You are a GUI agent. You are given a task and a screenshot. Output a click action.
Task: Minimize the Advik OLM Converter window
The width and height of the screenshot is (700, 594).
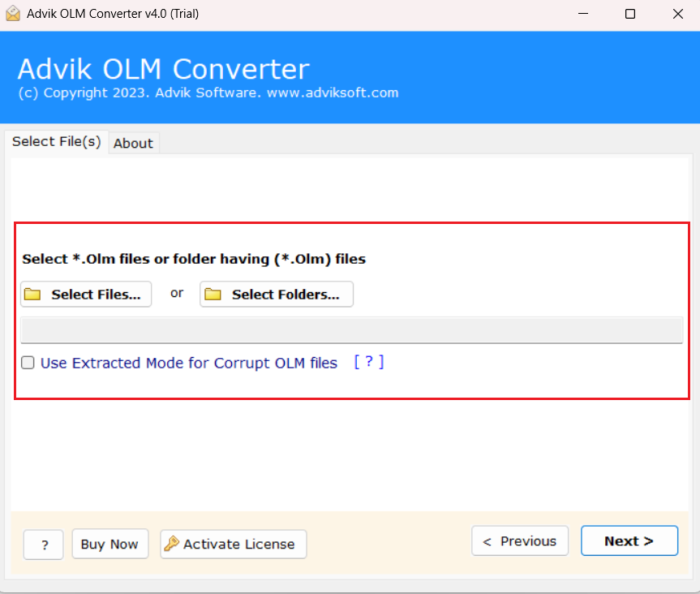click(x=583, y=14)
